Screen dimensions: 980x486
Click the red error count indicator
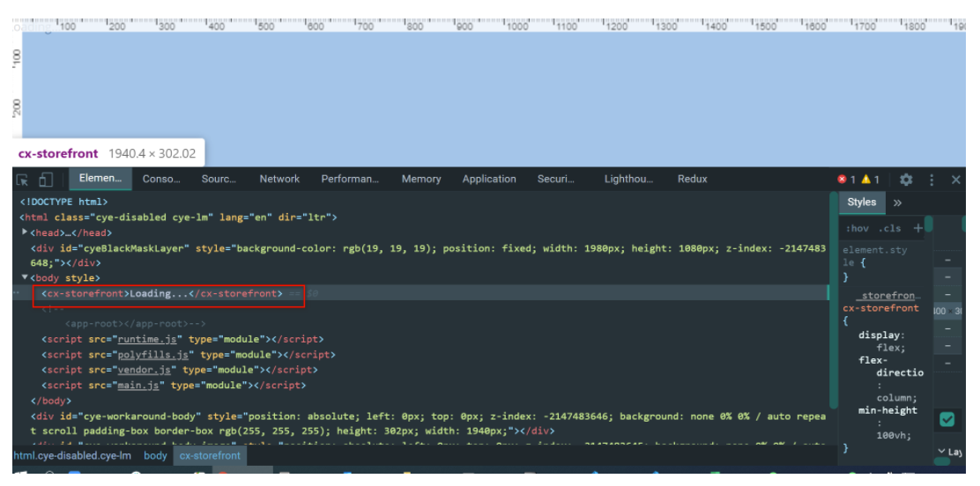(x=846, y=180)
